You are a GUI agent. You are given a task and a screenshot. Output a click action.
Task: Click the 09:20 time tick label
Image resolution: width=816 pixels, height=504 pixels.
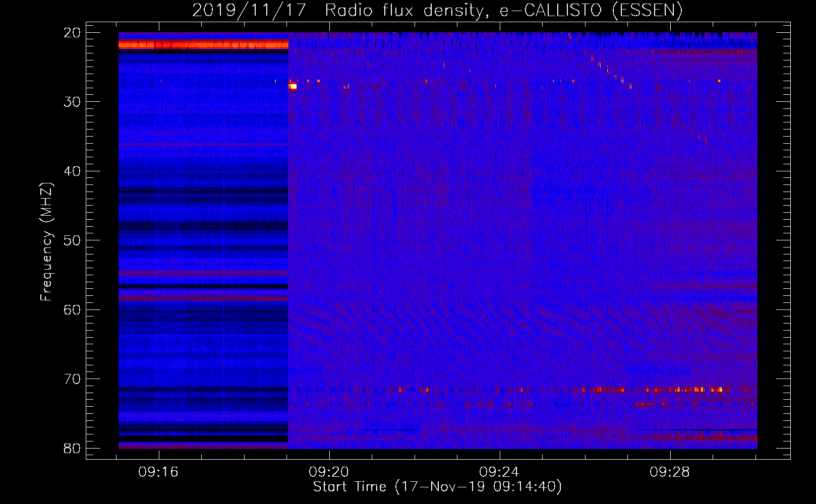click(329, 472)
